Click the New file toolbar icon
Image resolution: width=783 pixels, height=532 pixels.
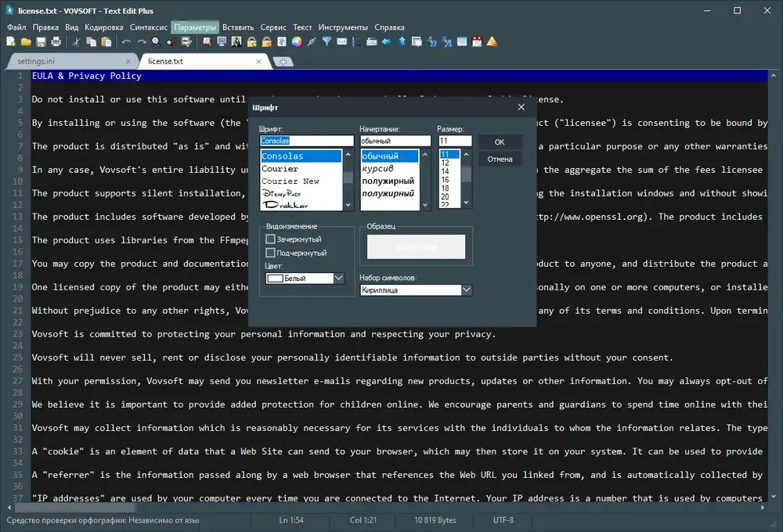pos(10,42)
